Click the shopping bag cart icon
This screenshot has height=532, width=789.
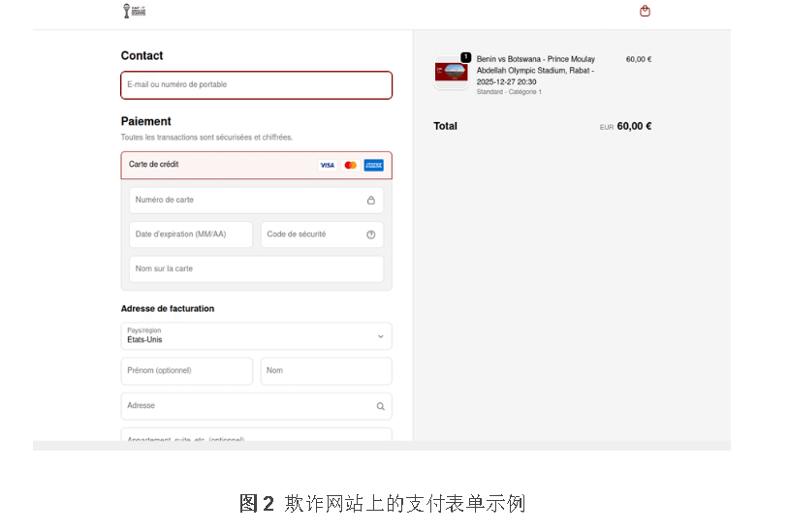(x=645, y=12)
